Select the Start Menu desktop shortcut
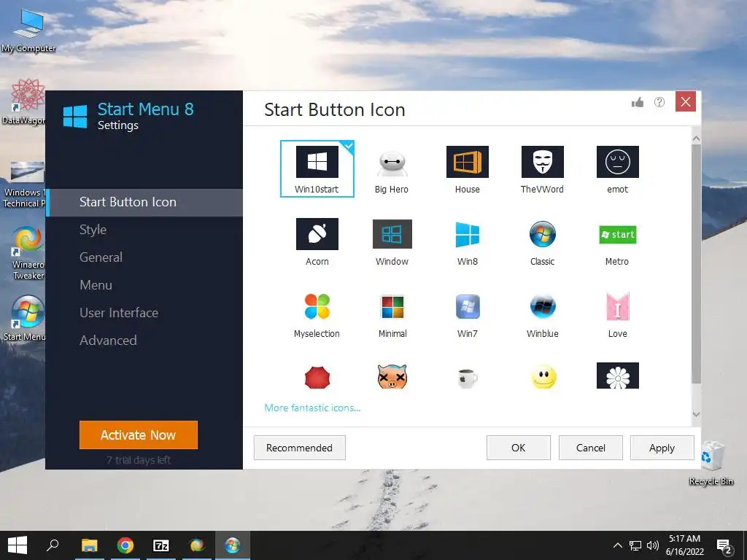This screenshot has height=560, width=747. point(26,319)
